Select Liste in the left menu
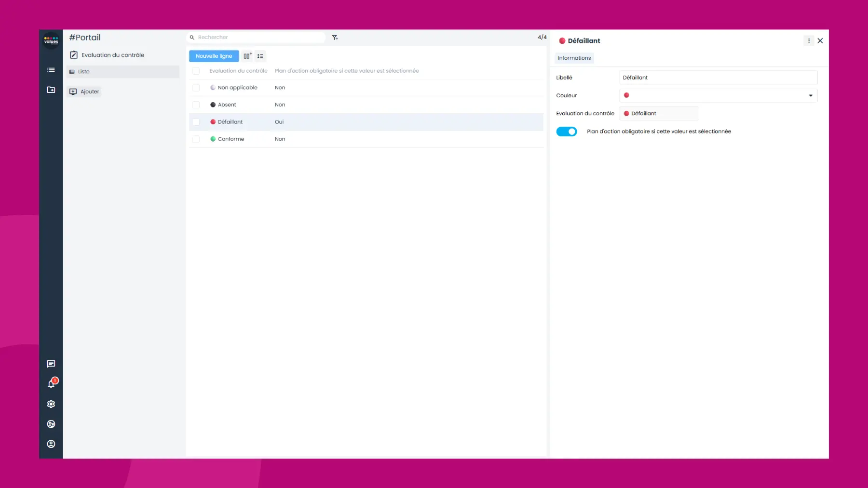The width and height of the screenshot is (868, 488). tap(84, 71)
